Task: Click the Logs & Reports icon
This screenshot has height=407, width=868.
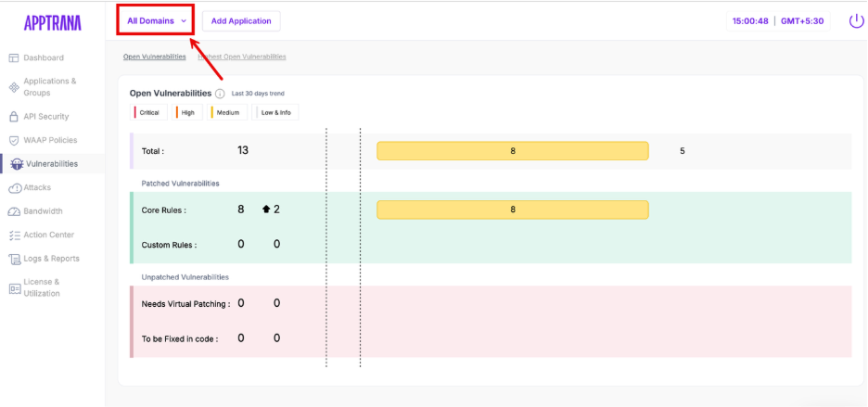Action: (14, 259)
